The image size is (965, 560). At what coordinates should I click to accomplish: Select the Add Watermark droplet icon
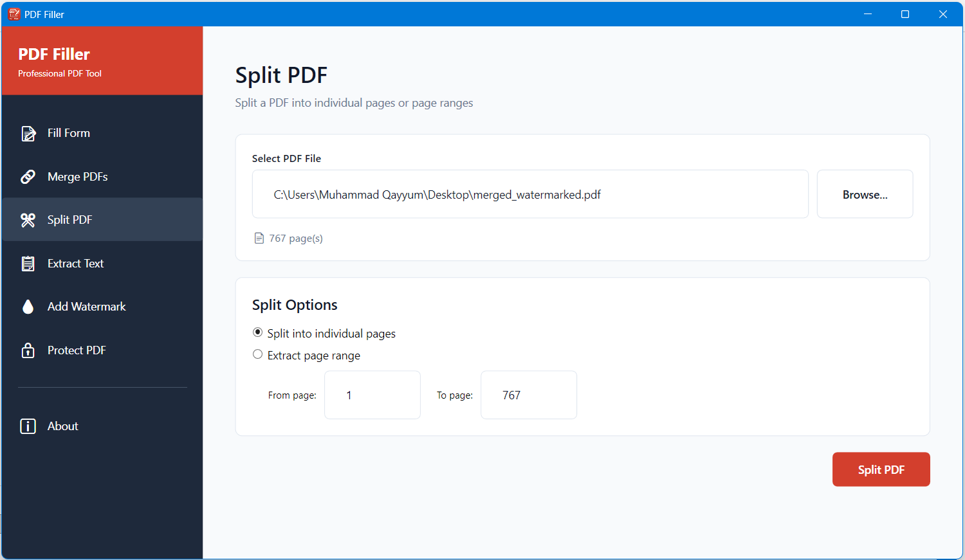coord(28,307)
